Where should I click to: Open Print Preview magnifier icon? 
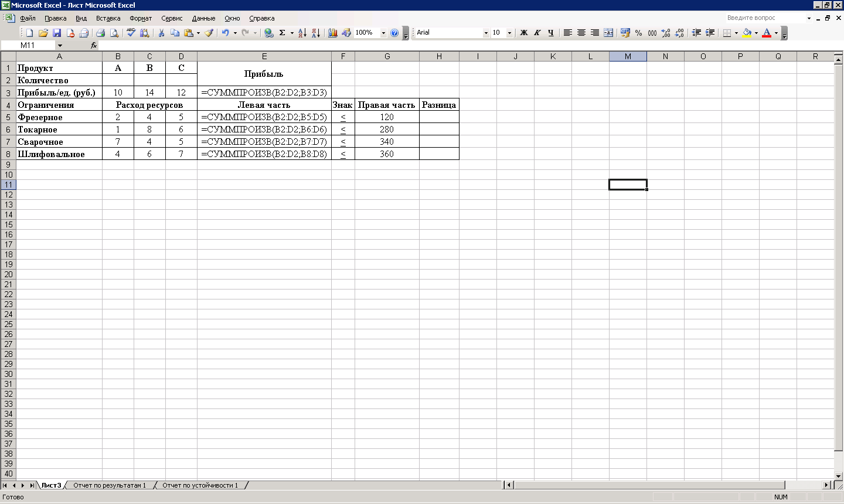pos(115,33)
